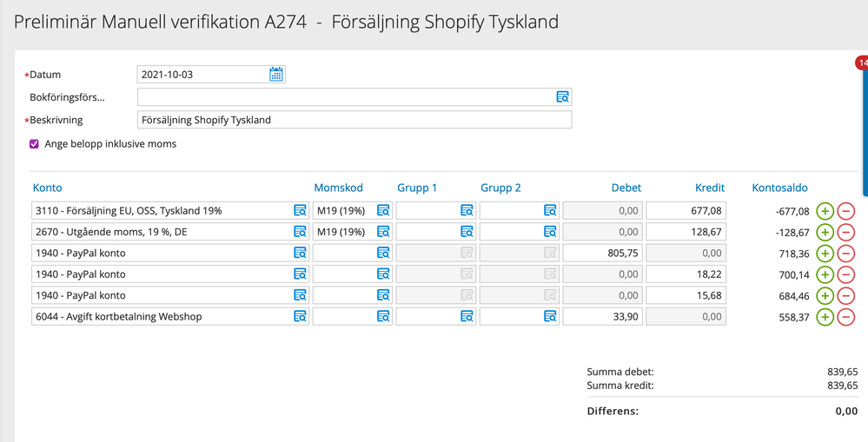Remove the 2670 Utgående moms row

coord(845,232)
